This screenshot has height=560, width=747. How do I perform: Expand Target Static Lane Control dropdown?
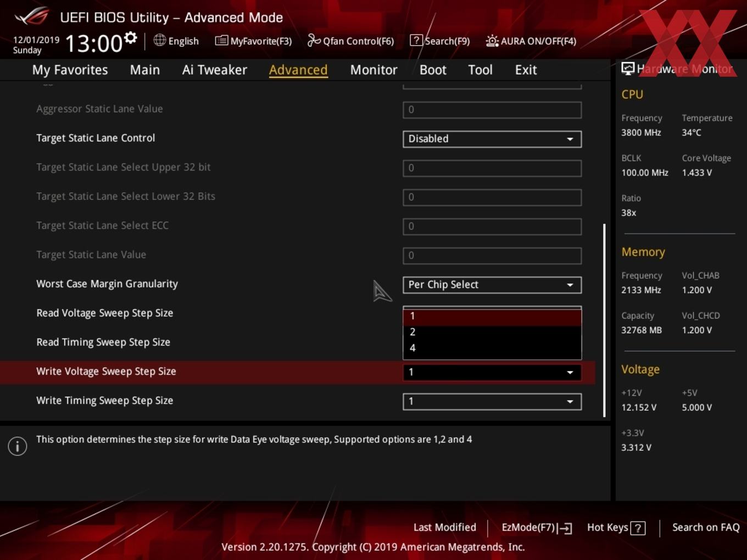[492, 139]
